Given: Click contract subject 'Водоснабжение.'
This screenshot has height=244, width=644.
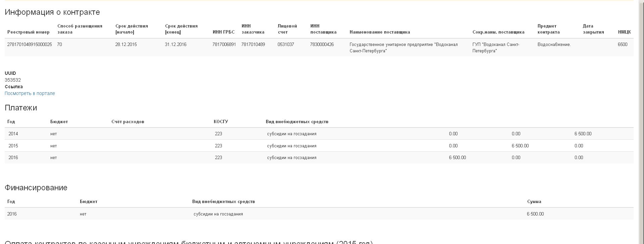Looking at the screenshot, I should 554,44.
